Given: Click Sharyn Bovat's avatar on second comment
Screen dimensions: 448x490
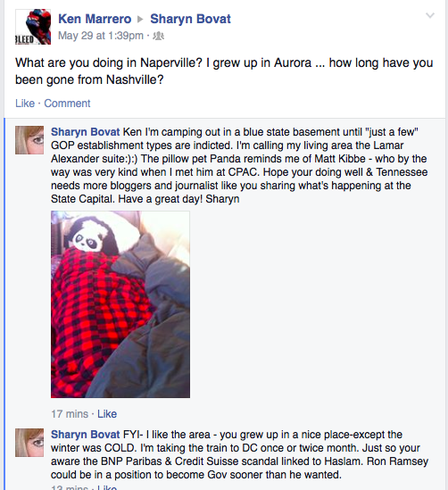Looking at the screenshot, I should coord(29,443).
